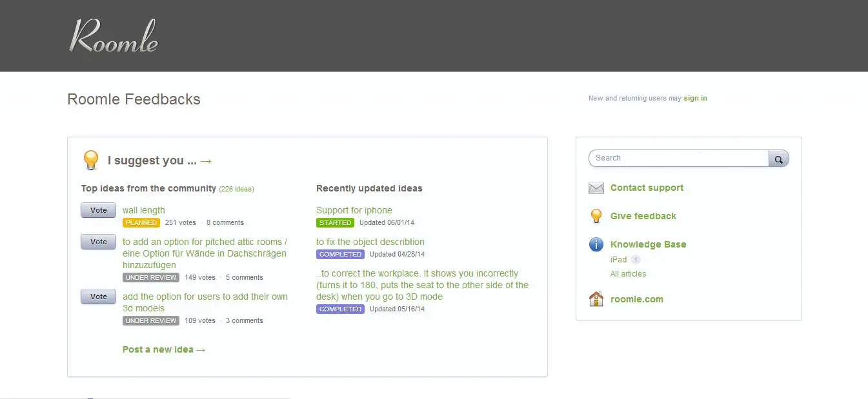868x399 pixels.
Task: Open the wall length idea
Action: click(144, 210)
